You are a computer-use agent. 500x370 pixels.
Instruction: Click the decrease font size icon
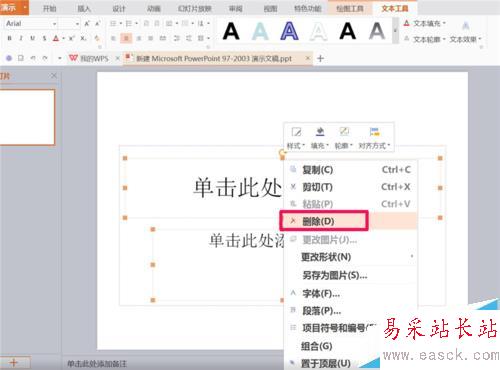(97, 24)
